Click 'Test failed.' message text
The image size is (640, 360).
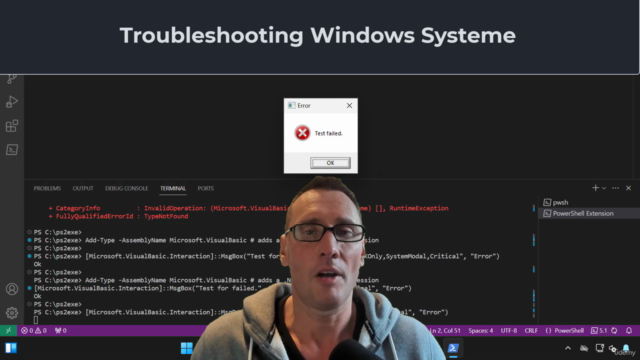pyautogui.click(x=329, y=133)
